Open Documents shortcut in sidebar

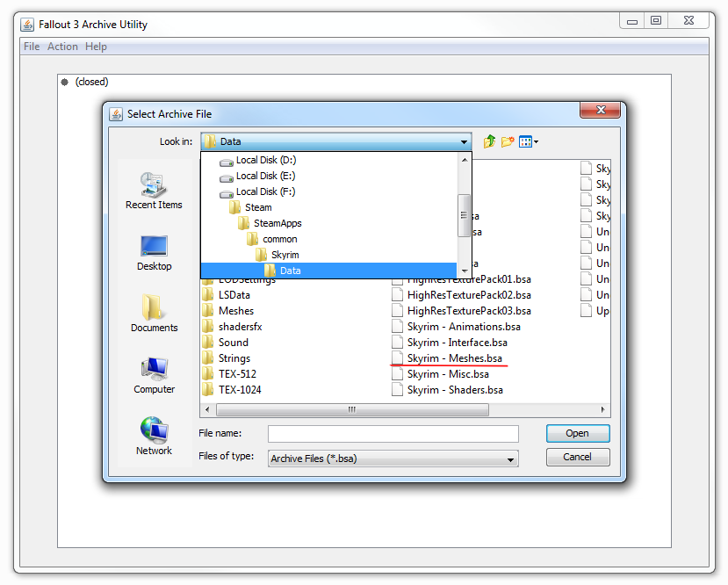pos(154,314)
